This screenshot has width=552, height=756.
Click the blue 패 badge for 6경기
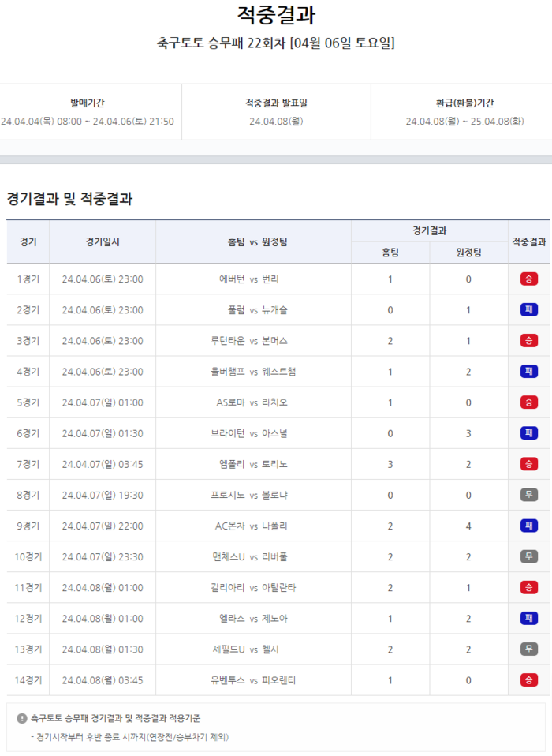528,433
